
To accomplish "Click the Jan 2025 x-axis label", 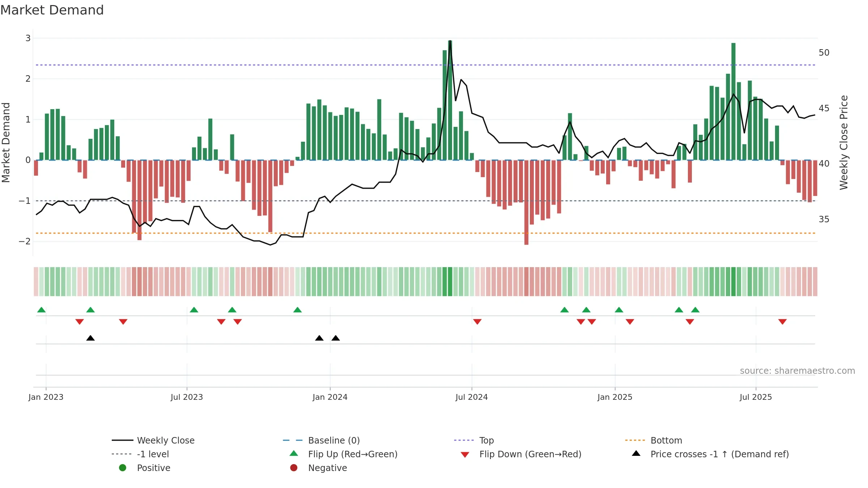I will (x=615, y=397).
